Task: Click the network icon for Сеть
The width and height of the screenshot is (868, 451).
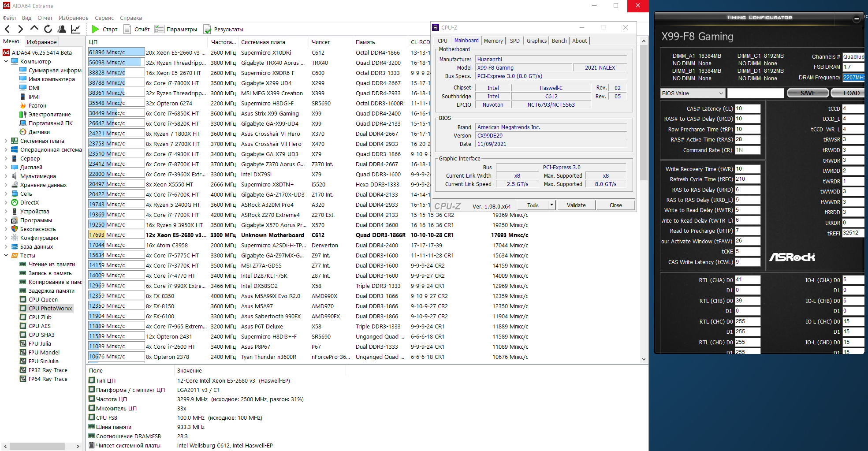Action: pyautogui.click(x=15, y=194)
